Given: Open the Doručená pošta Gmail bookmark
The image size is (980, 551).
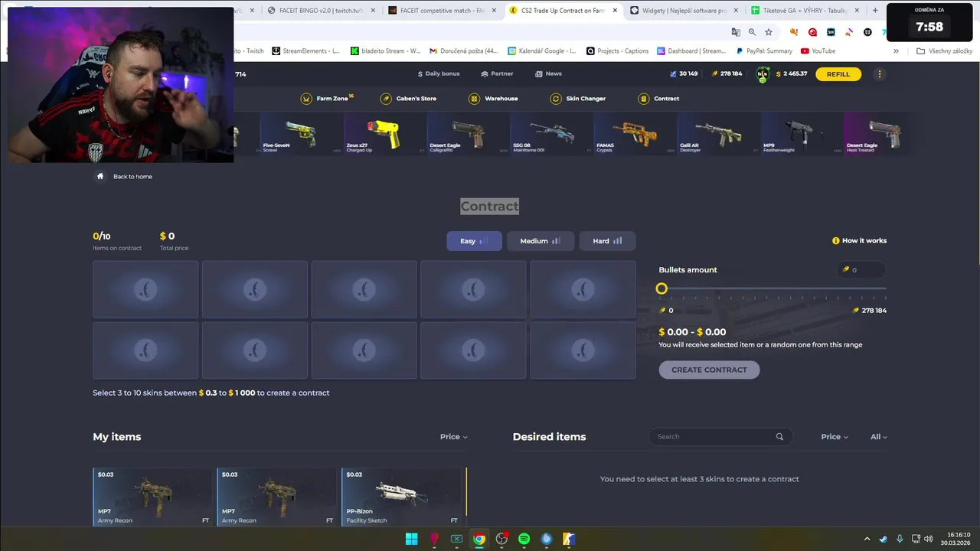Looking at the screenshot, I should coord(463,51).
